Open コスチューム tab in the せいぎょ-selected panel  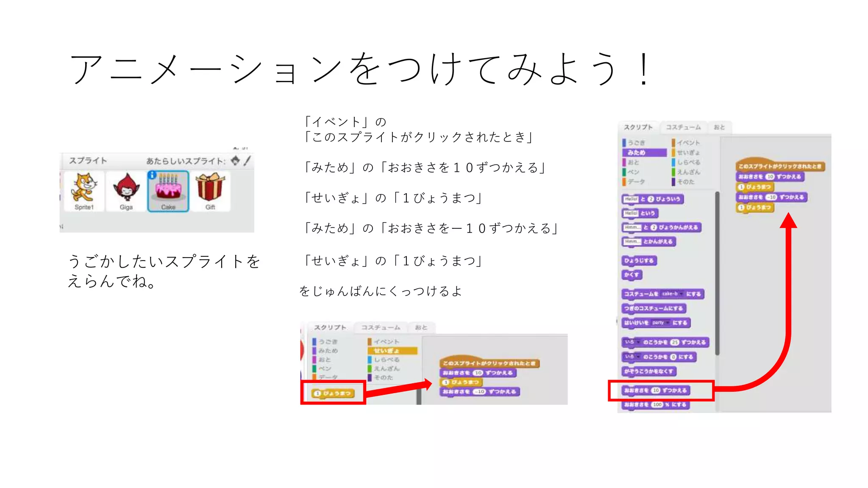click(x=381, y=327)
